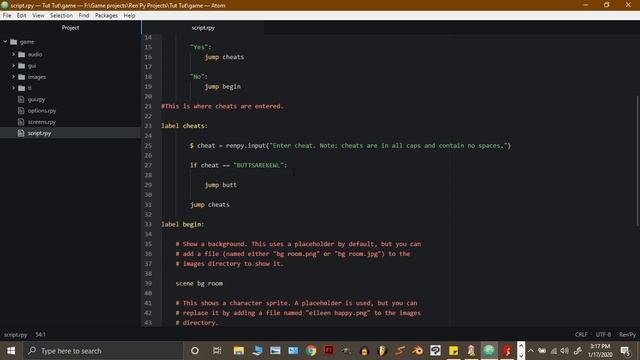Click the BUTTSAREKEWL string in code
The image size is (640, 360).
tap(258, 165)
